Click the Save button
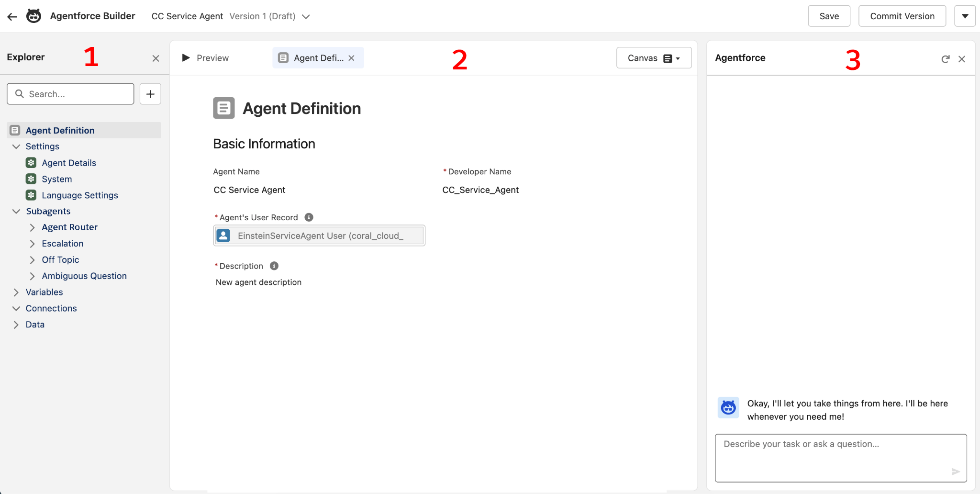Screen dimensions: 980x494 tap(829, 15)
